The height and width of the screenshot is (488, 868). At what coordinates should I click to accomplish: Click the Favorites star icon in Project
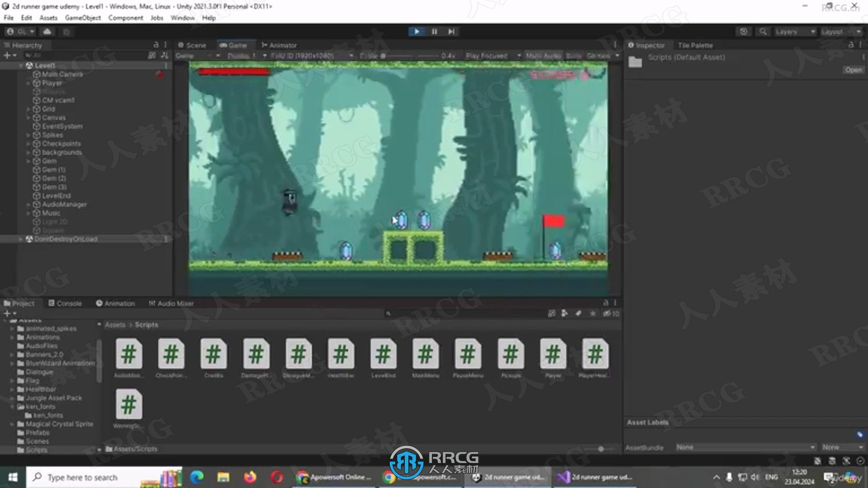(593, 313)
